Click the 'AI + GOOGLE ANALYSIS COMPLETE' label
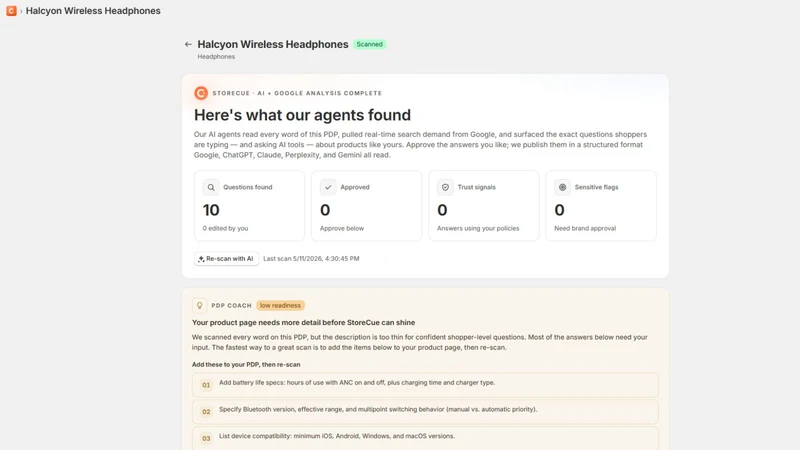Screen dimensions: 800x450 [x=320, y=93]
